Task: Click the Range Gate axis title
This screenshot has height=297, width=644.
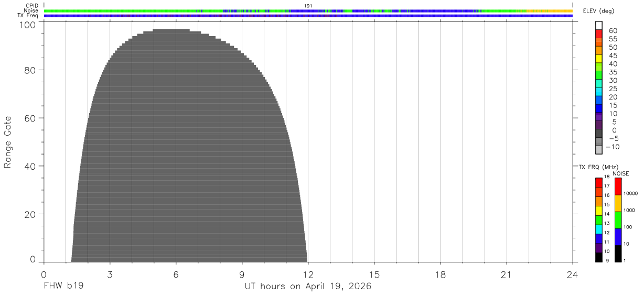Action: (x=8, y=141)
